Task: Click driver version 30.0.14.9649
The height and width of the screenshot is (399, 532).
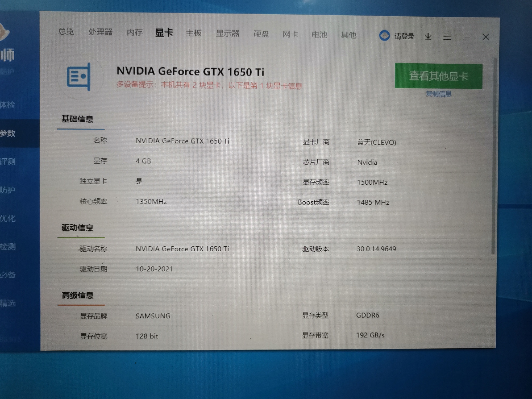Action: pos(376,249)
